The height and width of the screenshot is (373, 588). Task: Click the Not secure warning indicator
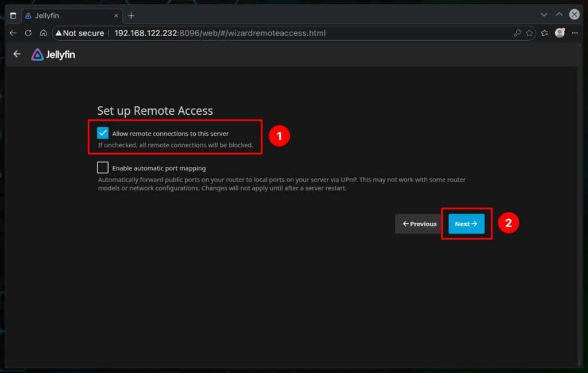coord(80,33)
